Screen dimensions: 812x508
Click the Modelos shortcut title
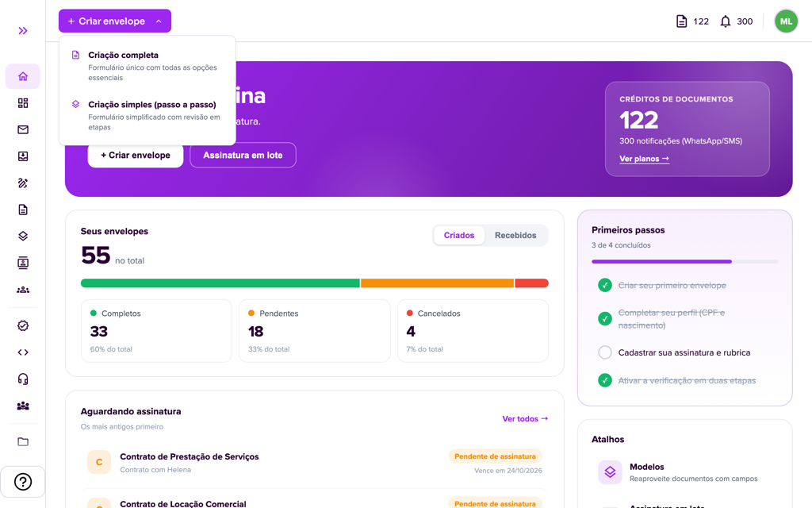(x=647, y=467)
